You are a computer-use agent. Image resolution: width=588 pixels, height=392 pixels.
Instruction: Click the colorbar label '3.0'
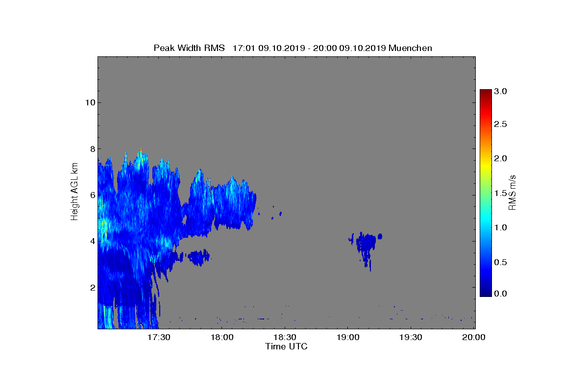tap(500, 91)
